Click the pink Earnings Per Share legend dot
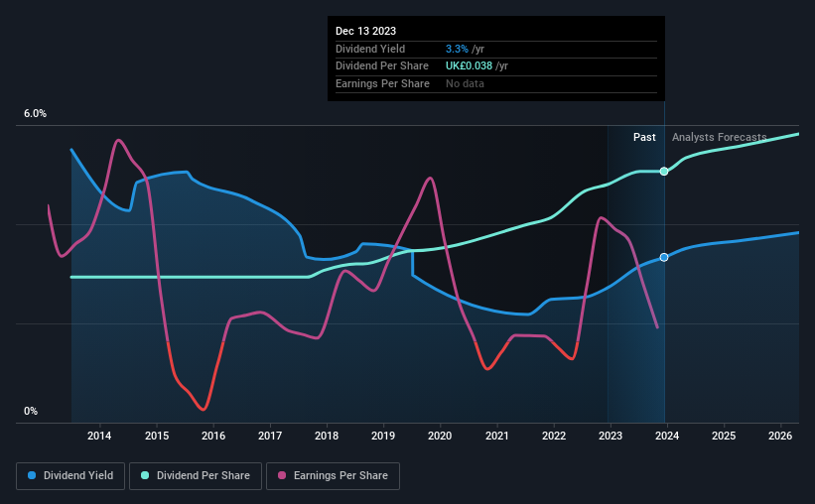This screenshot has height=504, width=815. point(282,475)
